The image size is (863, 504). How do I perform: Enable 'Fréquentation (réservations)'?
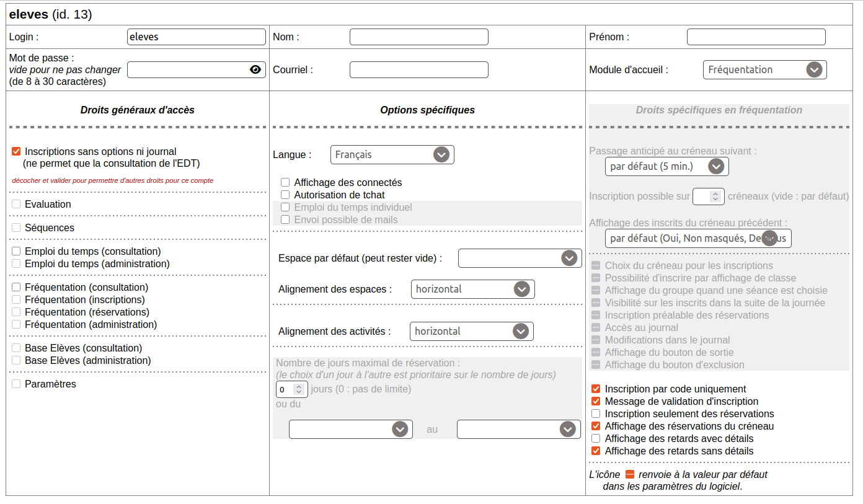click(x=16, y=312)
